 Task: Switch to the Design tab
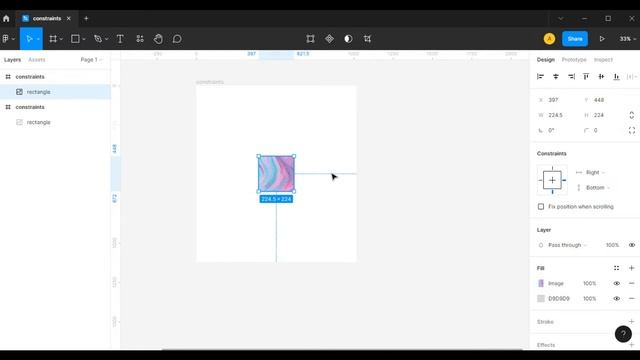pos(546,60)
